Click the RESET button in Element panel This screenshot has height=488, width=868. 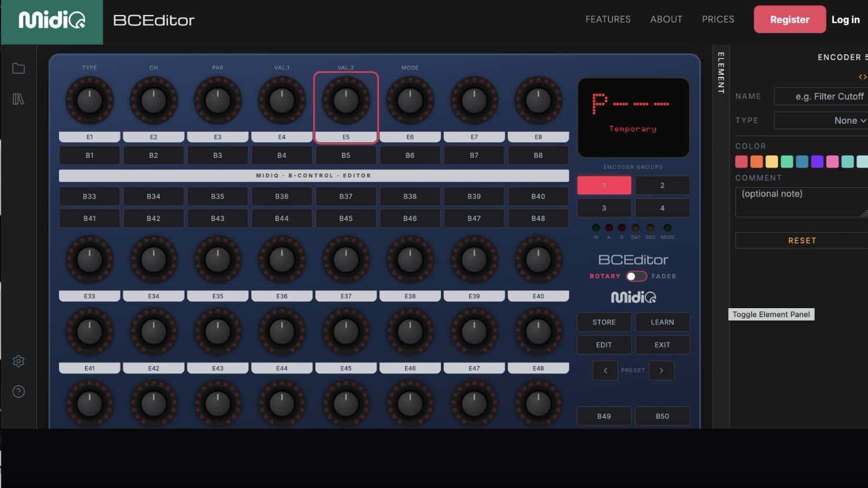click(802, 241)
